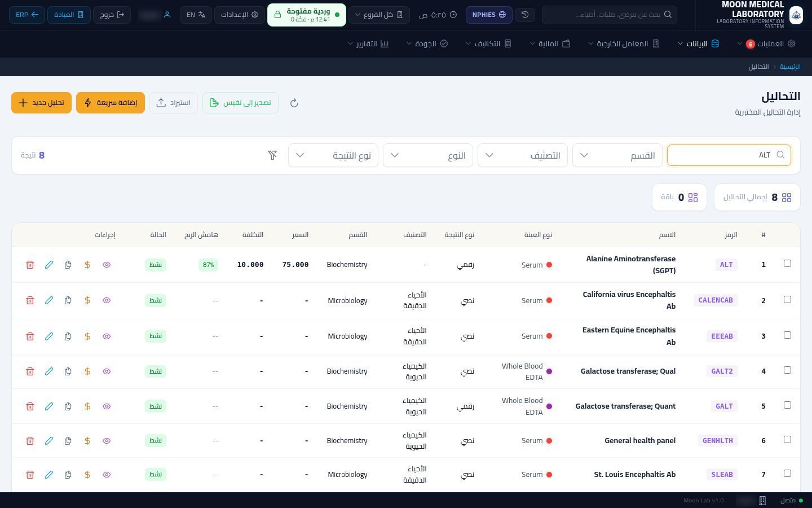Clear filters with the funnel icon
The height and width of the screenshot is (508, 812).
tap(272, 155)
